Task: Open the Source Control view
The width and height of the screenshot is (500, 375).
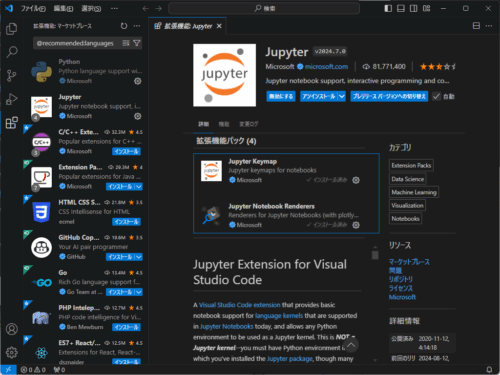Action: point(12,76)
